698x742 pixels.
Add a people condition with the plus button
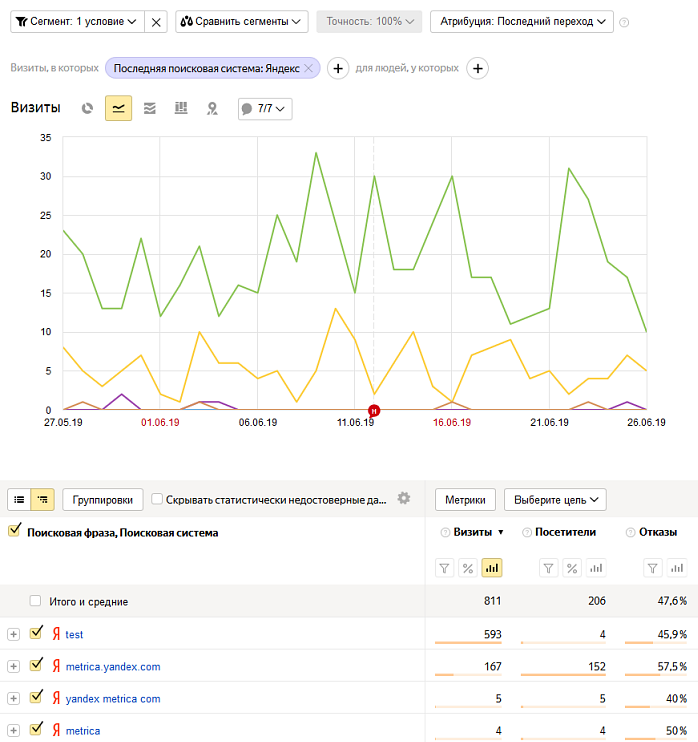478,68
